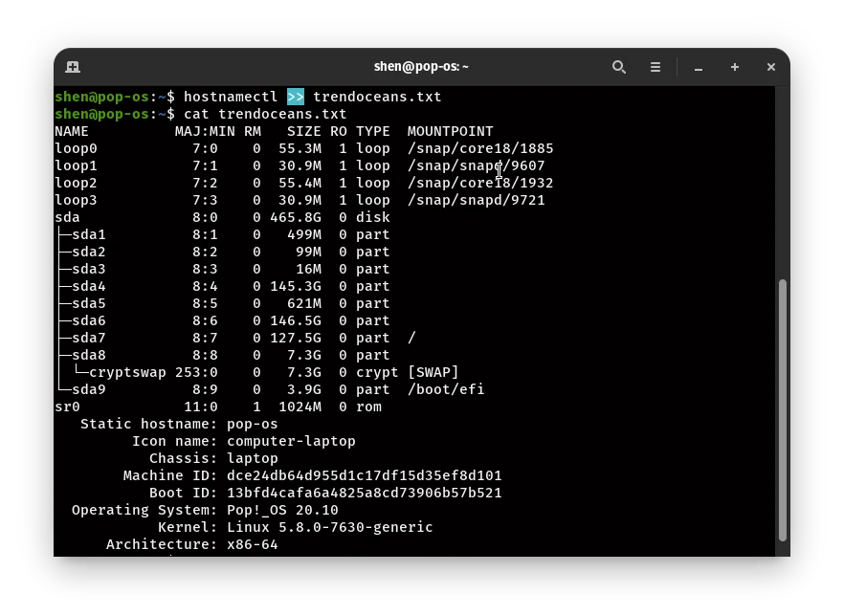Open the hamburger menu

click(x=655, y=67)
